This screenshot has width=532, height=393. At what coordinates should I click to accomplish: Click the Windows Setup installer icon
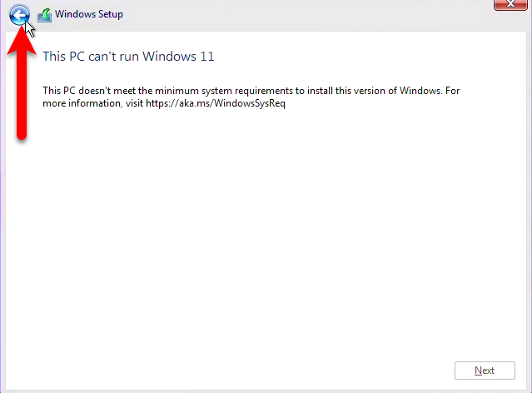click(x=44, y=15)
